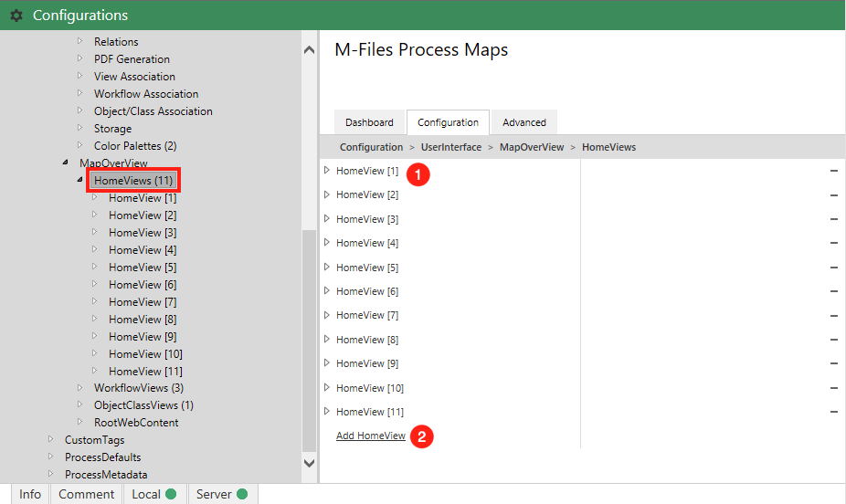Screen dimensions: 846x504
Task: Click the green Server status indicator
Action: 242,494
